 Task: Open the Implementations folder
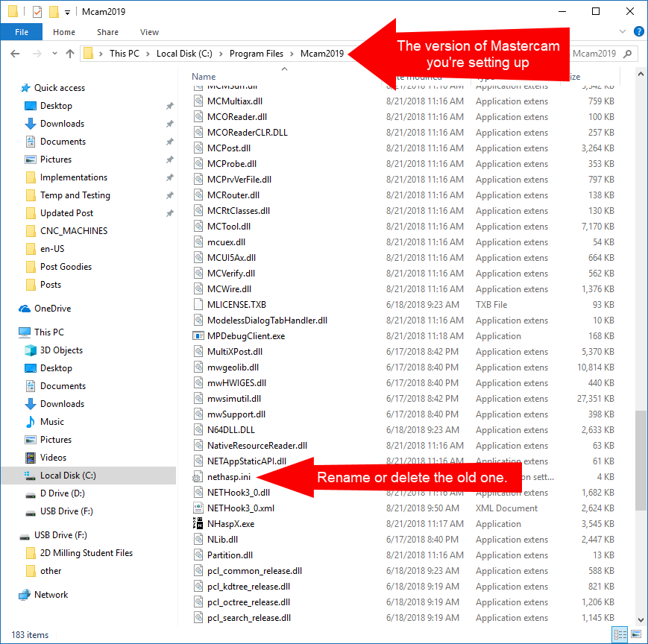(x=74, y=177)
